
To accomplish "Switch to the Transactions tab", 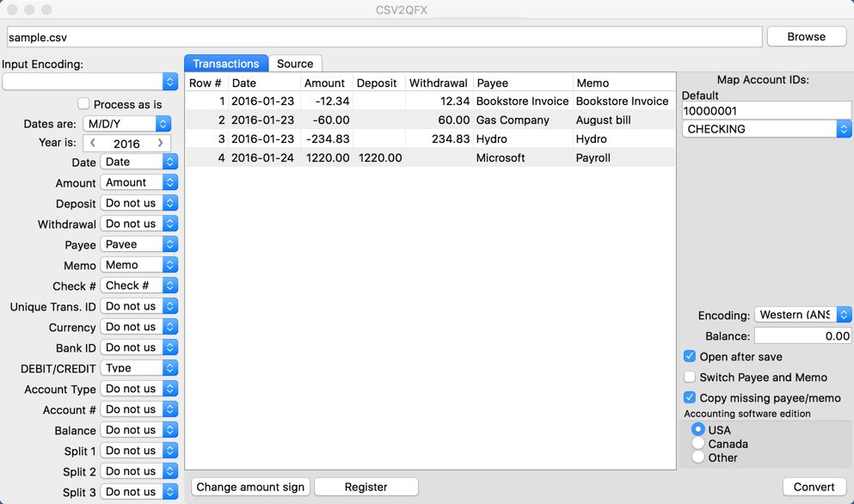I will 226,63.
